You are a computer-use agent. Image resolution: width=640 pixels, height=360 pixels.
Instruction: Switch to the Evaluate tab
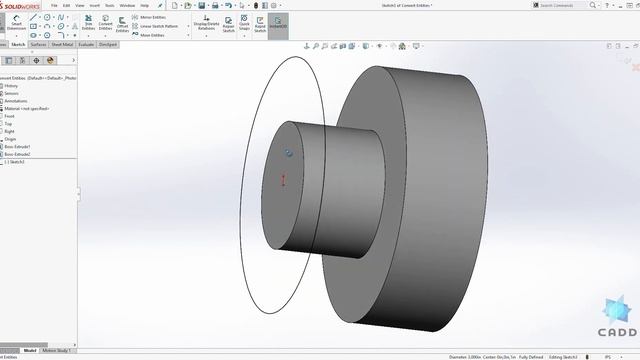click(86, 44)
